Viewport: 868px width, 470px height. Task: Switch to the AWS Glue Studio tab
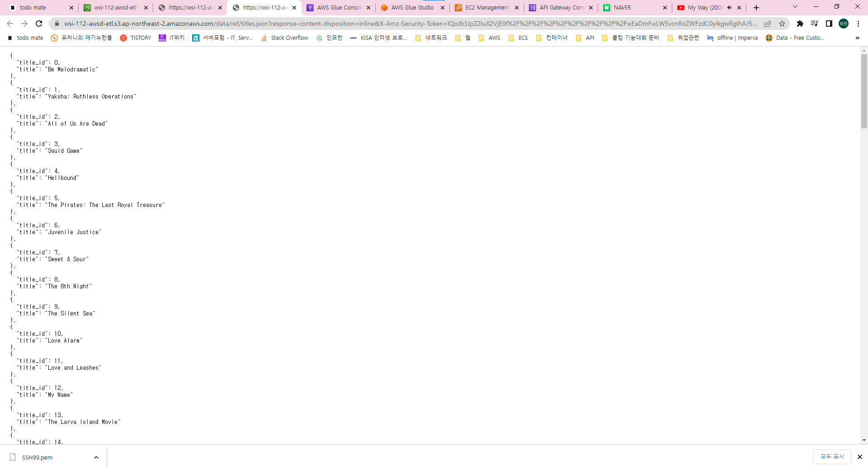(x=412, y=8)
